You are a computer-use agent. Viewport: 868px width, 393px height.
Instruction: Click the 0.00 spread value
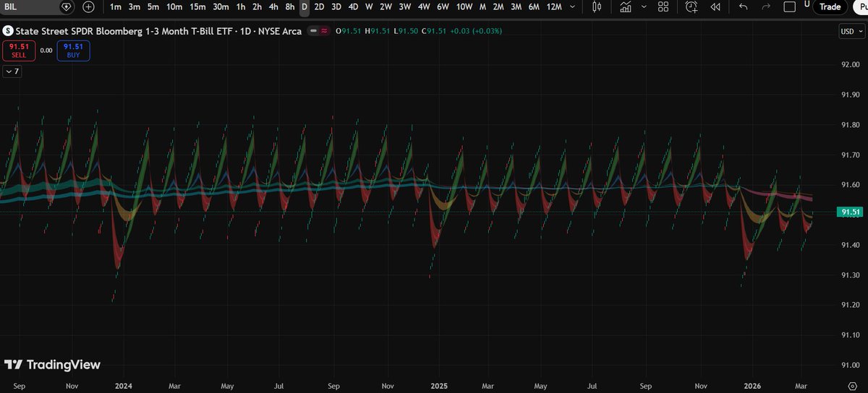46,50
